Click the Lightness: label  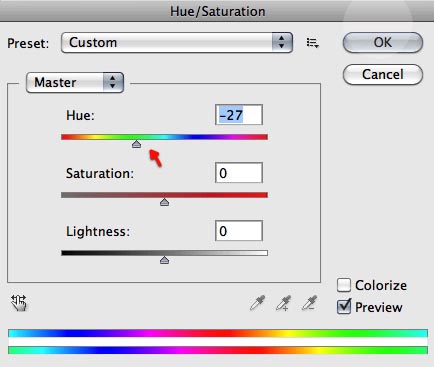[x=98, y=231]
